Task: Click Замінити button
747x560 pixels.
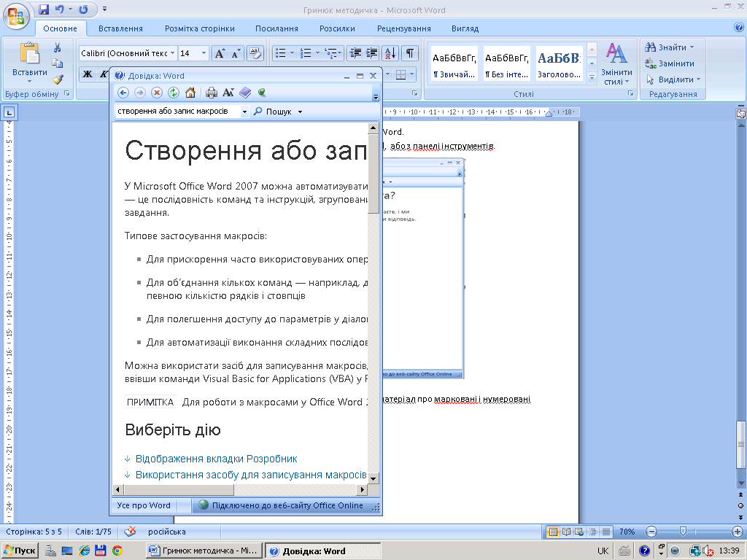Action: pos(670,63)
